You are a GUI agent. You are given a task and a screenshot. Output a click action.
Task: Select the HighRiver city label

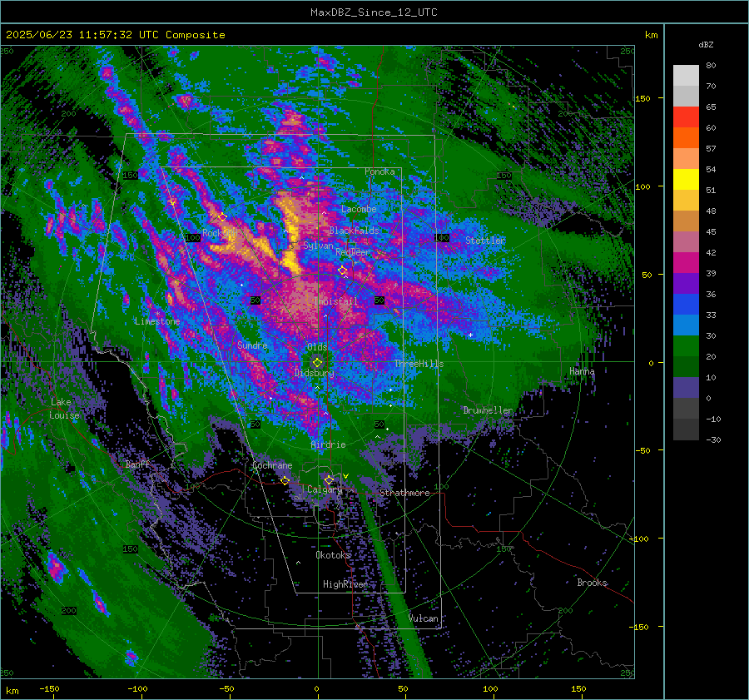345,584
